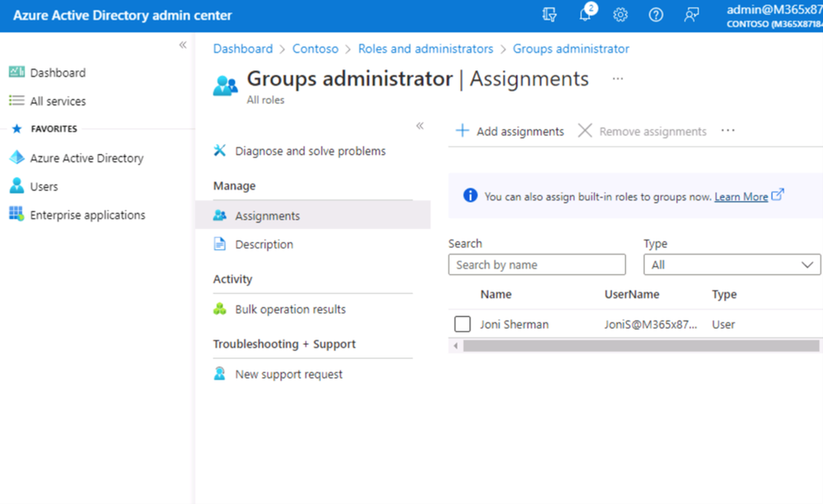Viewport: 823px width, 504px height.
Task: Click the Type column header
Action: click(724, 294)
